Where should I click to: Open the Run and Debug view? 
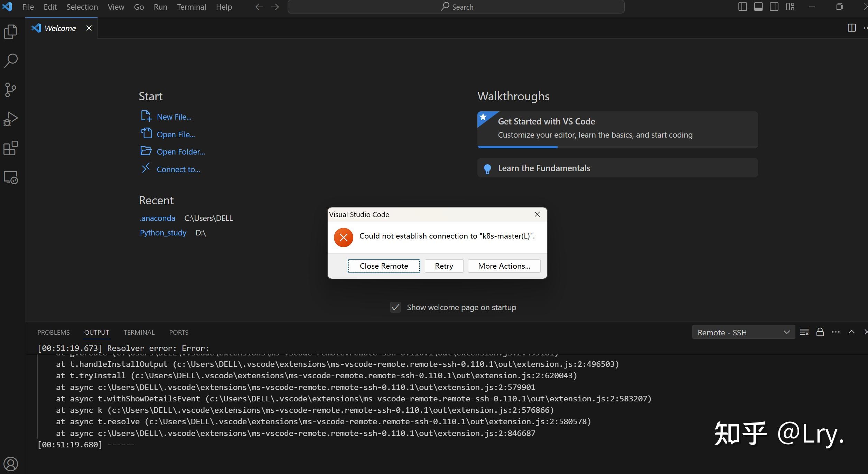pos(11,119)
